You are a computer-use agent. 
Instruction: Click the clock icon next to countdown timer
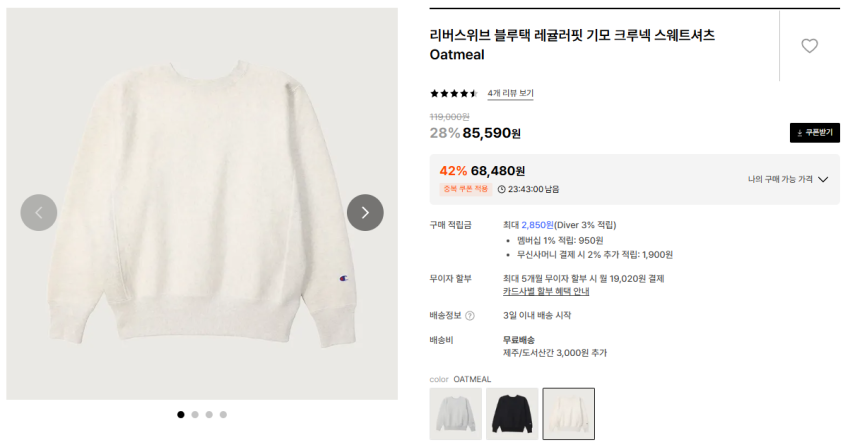(x=502, y=189)
